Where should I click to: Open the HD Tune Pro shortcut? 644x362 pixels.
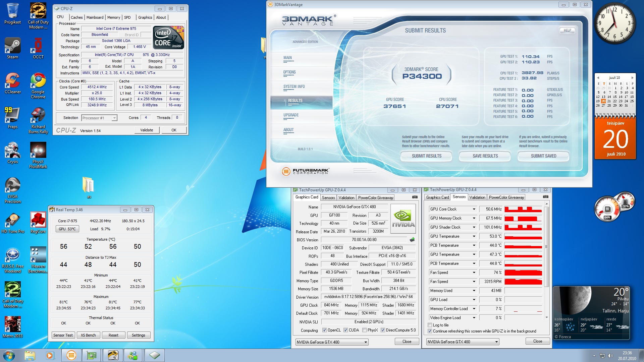[13, 223]
